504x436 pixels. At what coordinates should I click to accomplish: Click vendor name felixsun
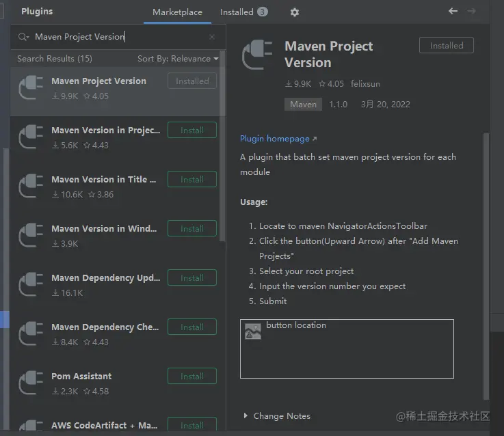point(365,84)
